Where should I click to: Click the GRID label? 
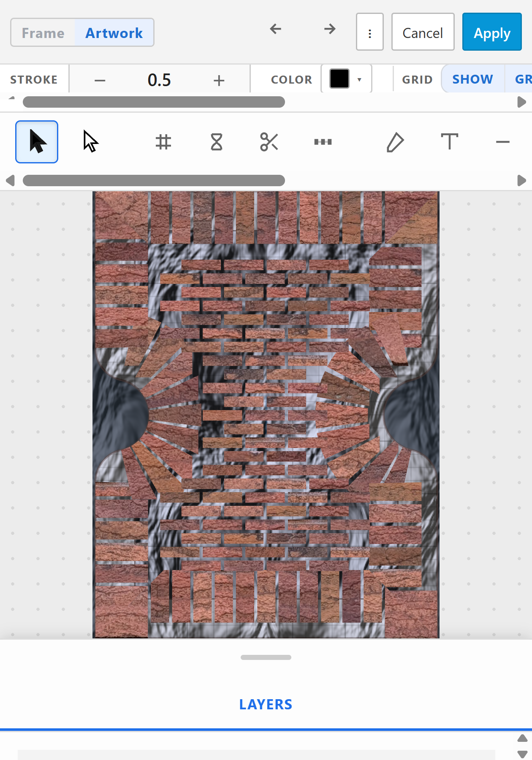pyautogui.click(x=417, y=79)
